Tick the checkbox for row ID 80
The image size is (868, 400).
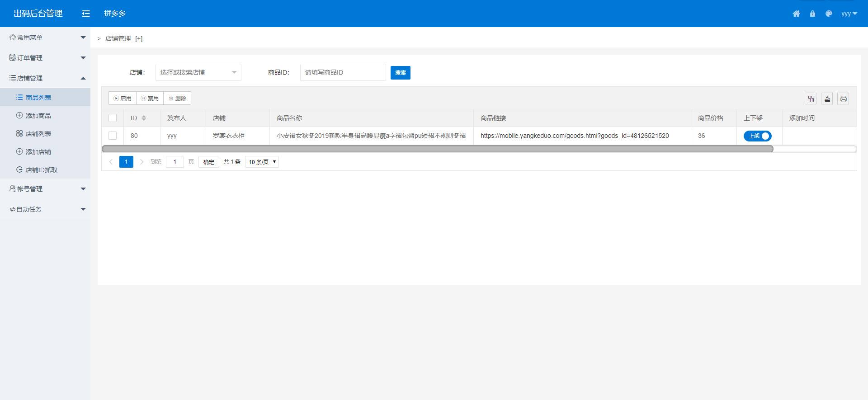pyautogui.click(x=113, y=136)
